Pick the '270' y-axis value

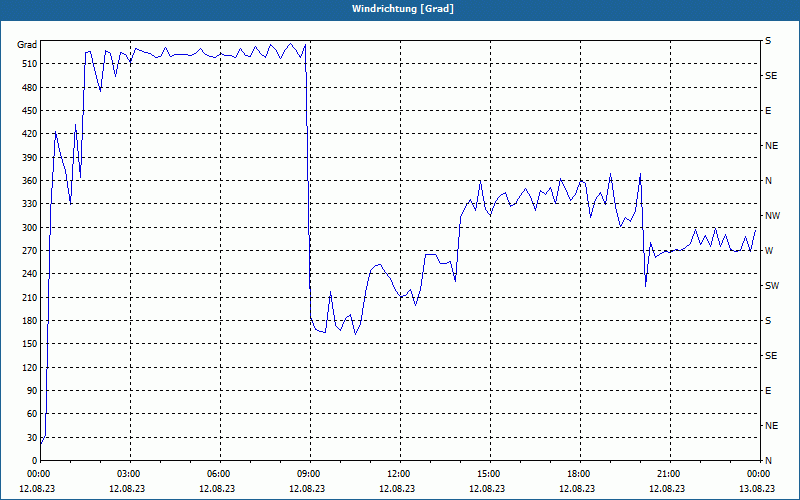[29, 251]
